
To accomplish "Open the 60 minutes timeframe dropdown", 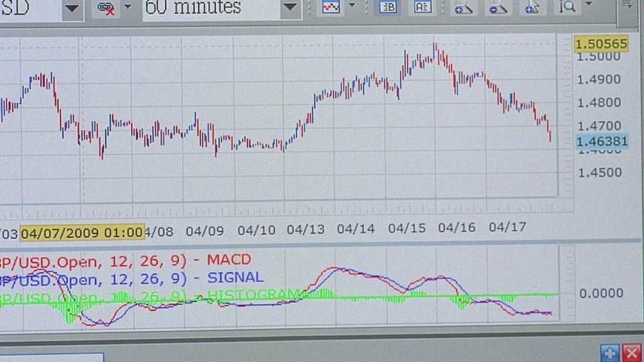I will pos(290,8).
